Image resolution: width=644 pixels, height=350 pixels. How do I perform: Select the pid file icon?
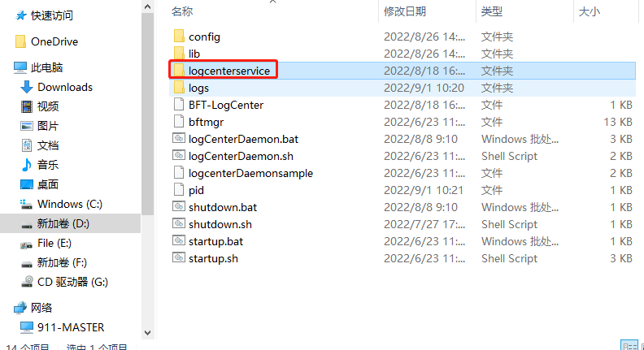179,189
